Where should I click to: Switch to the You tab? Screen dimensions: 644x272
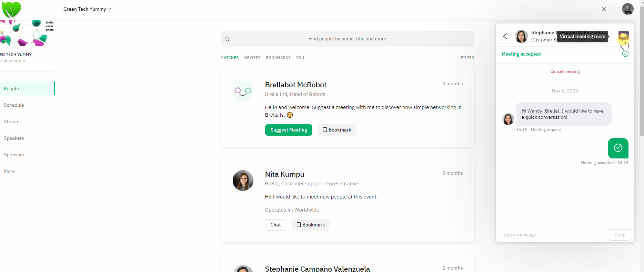(x=300, y=58)
